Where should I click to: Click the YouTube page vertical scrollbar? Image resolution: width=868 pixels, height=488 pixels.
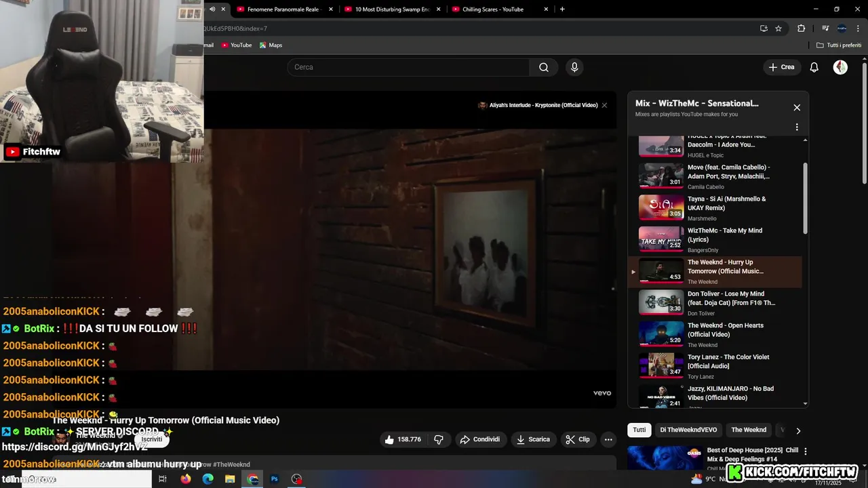coord(865,122)
